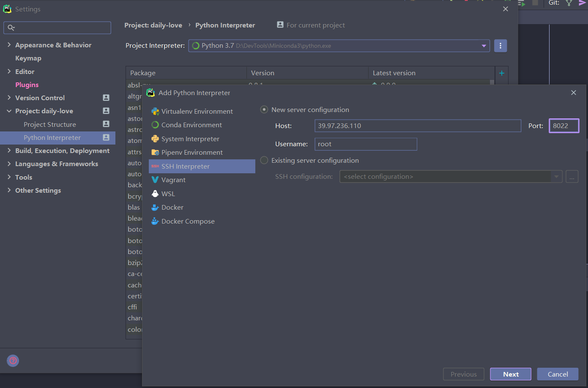Close the Add Python Interpreter dialog
This screenshot has height=388, width=588.
[x=574, y=93]
